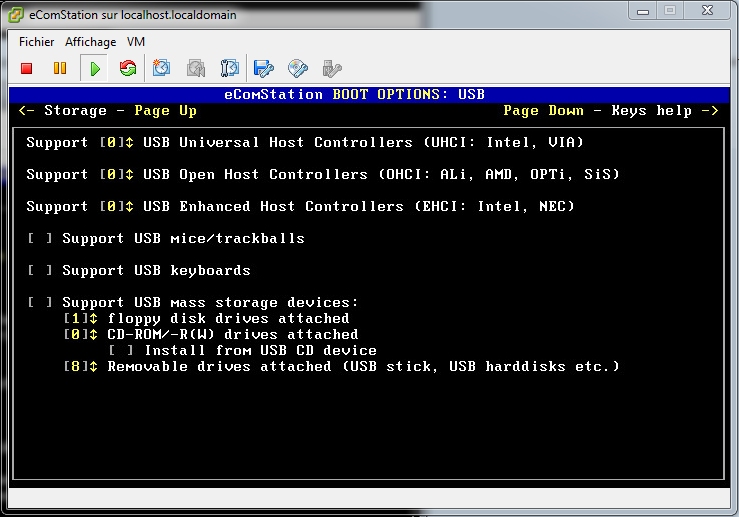Toggle Support USB keyboards checkbox
739x517 pixels.
pos(40,271)
